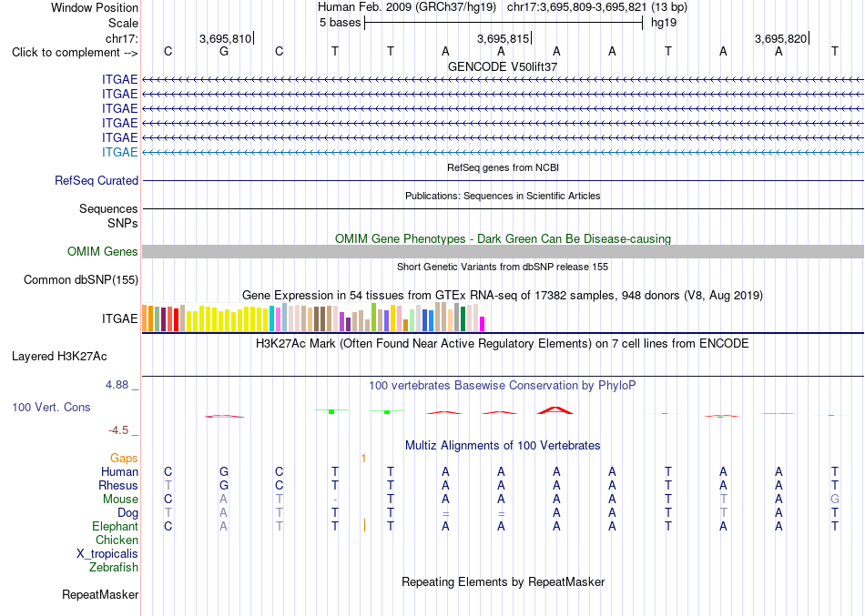
Task: Select the light blue ITGAE transcript label
Action: pyautogui.click(x=119, y=152)
